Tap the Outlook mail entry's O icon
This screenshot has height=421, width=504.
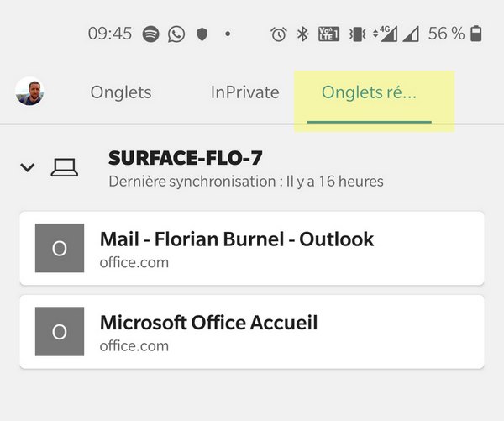60,248
